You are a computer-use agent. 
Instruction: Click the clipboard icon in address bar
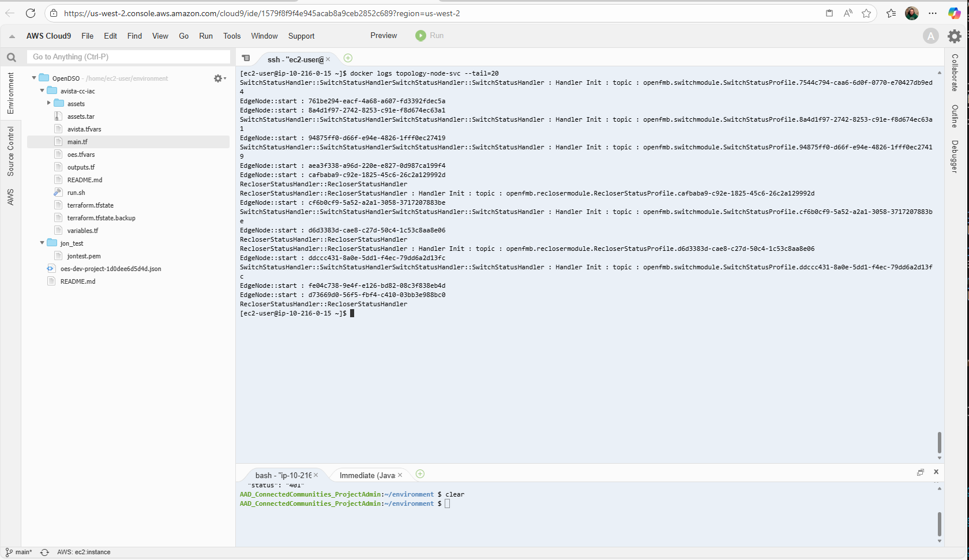829,13
